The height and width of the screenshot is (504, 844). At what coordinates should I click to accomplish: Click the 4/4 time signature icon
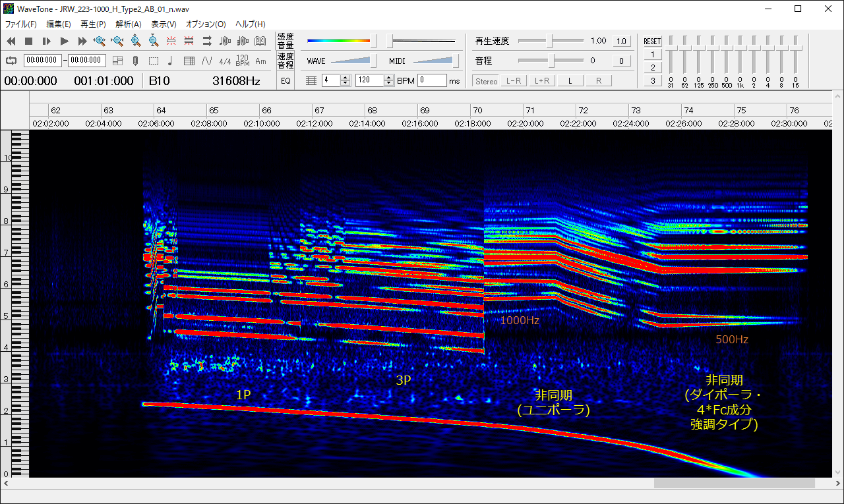coord(225,61)
